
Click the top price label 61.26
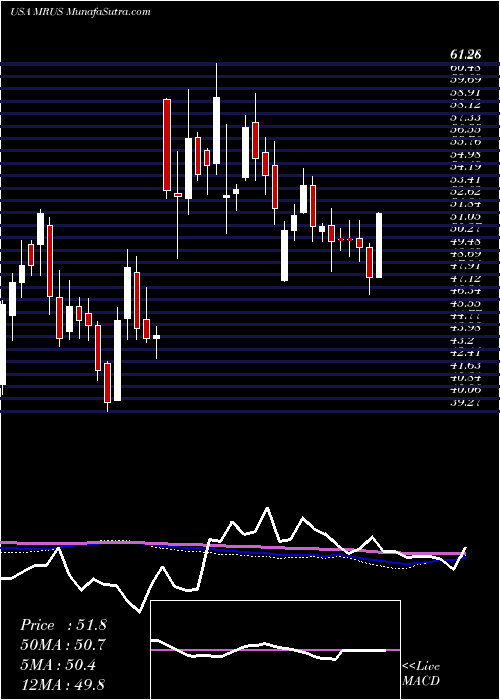click(x=466, y=55)
